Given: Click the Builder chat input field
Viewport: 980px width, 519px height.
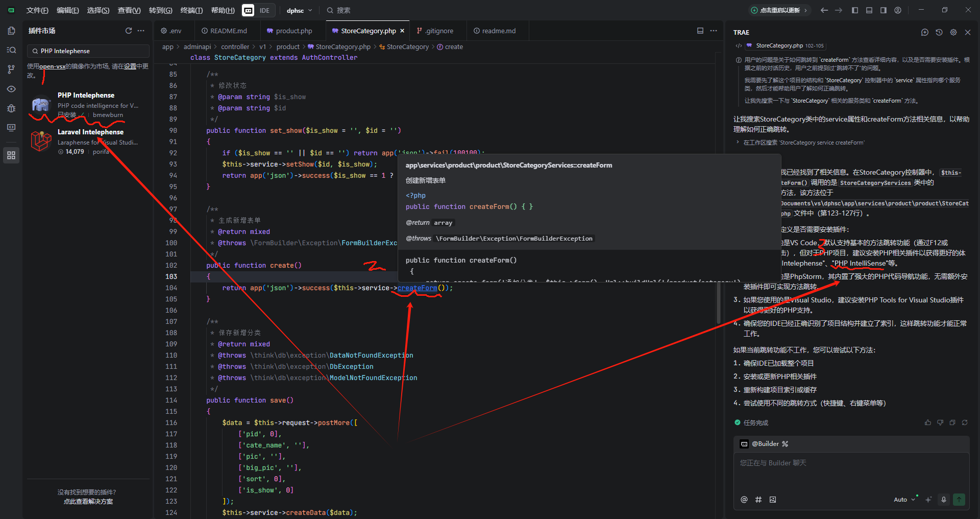Looking at the screenshot, I should [851, 473].
